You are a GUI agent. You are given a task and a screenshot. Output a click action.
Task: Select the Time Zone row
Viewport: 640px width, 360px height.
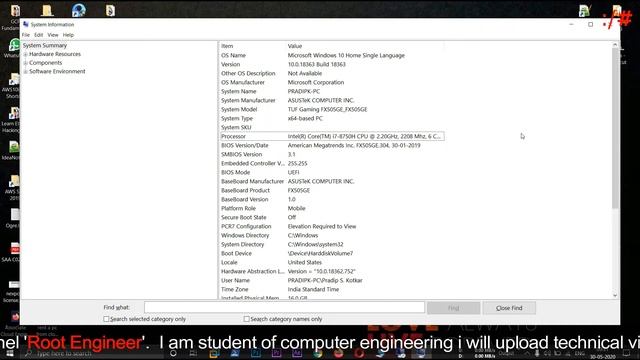tap(332, 289)
